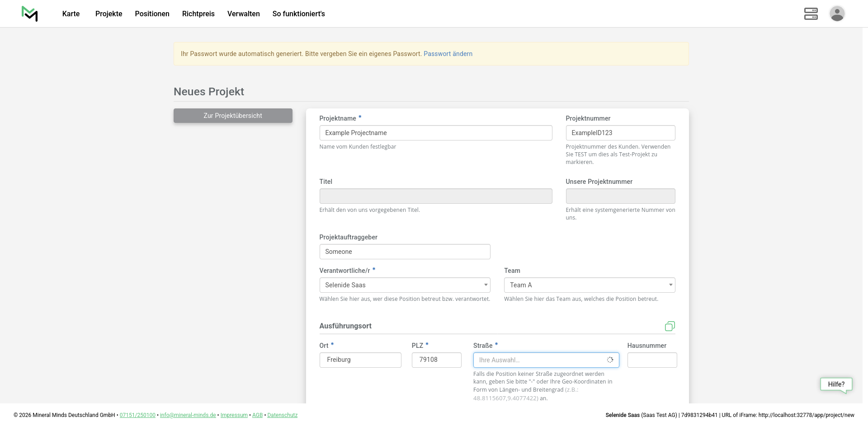Image resolution: width=868 pixels, height=426 pixels.
Task: Go to Projekte in navigation
Action: click(108, 14)
